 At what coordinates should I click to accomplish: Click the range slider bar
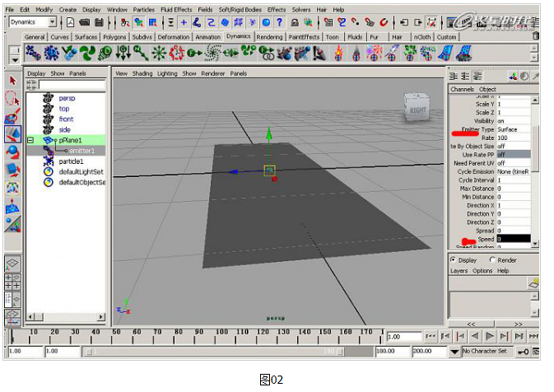pyautogui.click(x=214, y=352)
